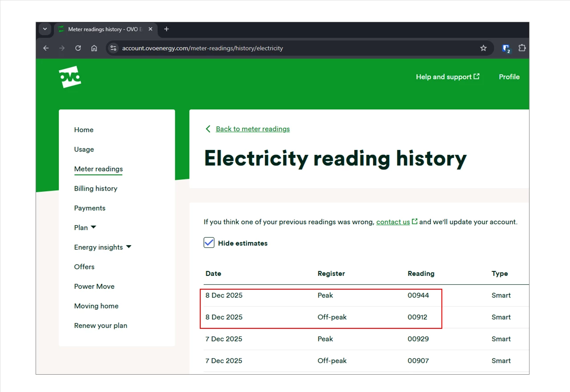The width and height of the screenshot is (570, 392).
Task: Open new browser tab with plus icon
Action: [166, 29]
